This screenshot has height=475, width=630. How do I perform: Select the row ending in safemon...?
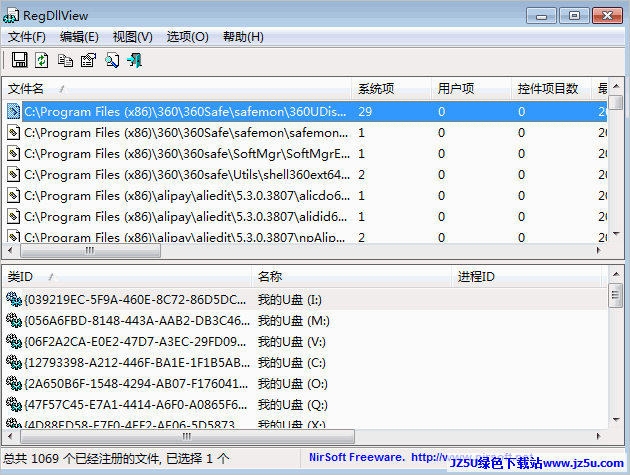(x=305, y=133)
